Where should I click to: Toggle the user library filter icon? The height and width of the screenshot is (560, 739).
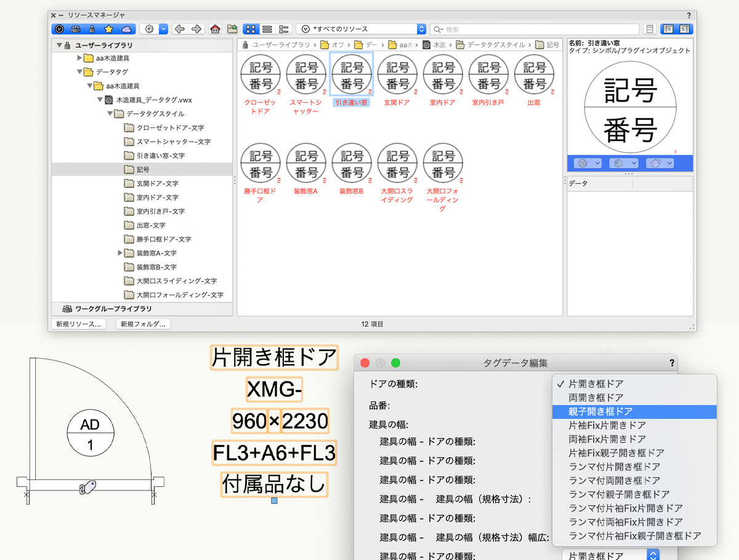pos(92,29)
